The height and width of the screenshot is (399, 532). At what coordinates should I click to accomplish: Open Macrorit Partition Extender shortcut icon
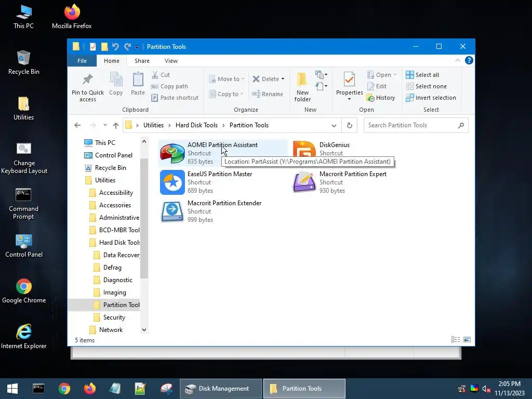172,212
